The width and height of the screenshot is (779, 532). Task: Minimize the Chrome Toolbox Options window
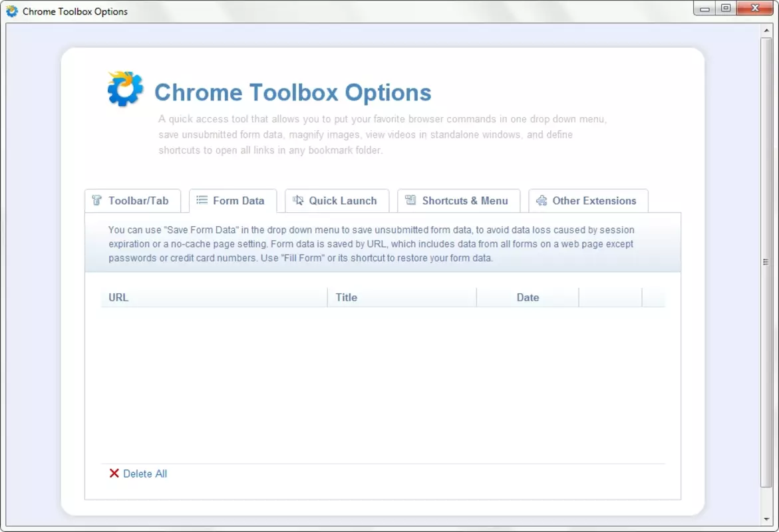(x=704, y=9)
